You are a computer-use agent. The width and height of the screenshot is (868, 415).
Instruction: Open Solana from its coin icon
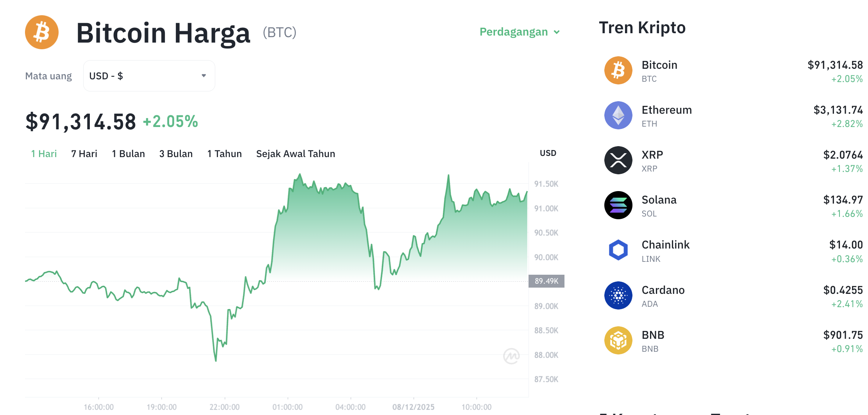pos(618,205)
